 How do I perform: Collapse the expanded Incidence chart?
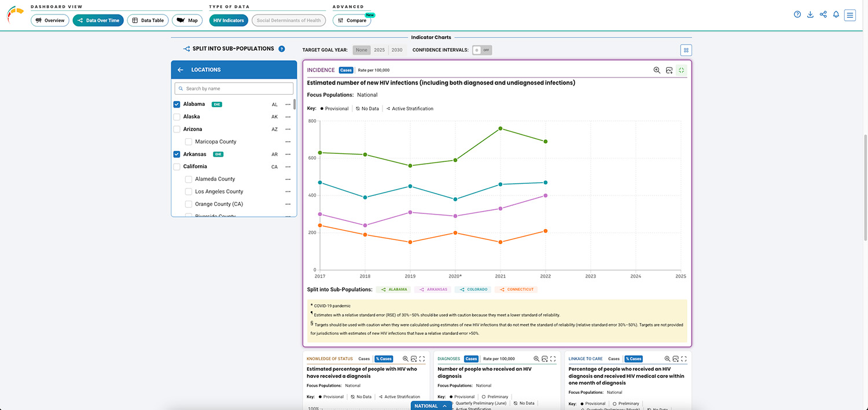tap(682, 70)
